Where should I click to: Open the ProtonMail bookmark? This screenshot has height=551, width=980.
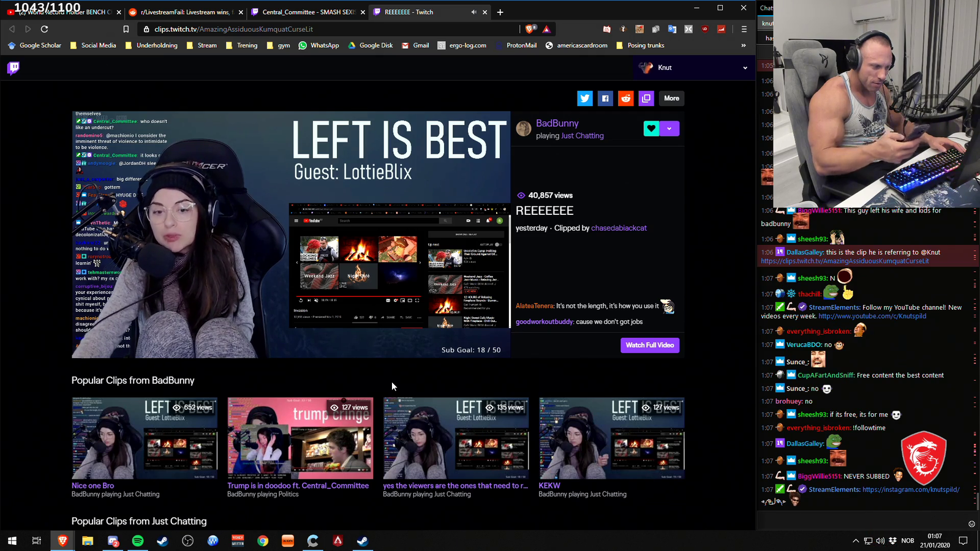pyautogui.click(x=516, y=45)
